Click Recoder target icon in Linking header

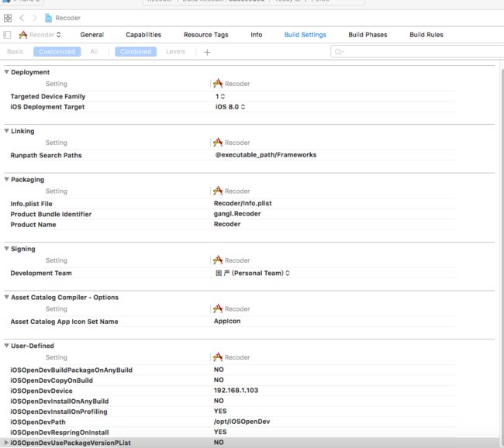pyautogui.click(x=218, y=143)
